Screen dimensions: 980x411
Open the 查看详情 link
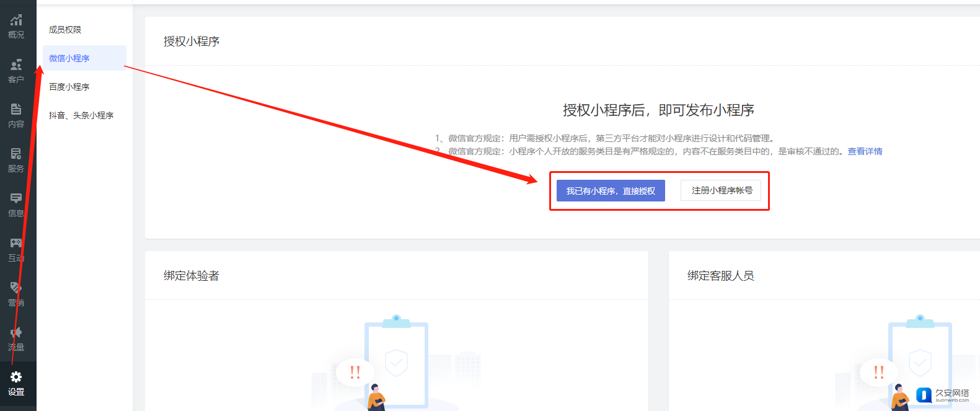[x=865, y=151]
